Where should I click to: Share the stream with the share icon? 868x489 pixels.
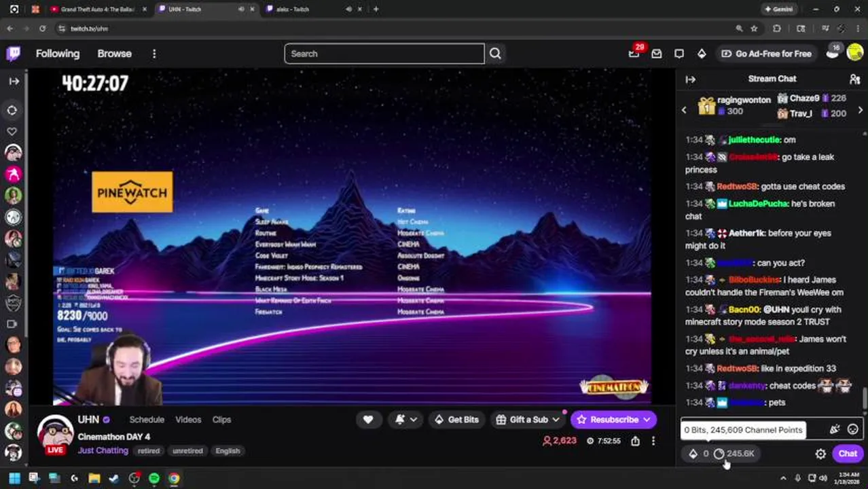pyautogui.click(x=635, y=441)
